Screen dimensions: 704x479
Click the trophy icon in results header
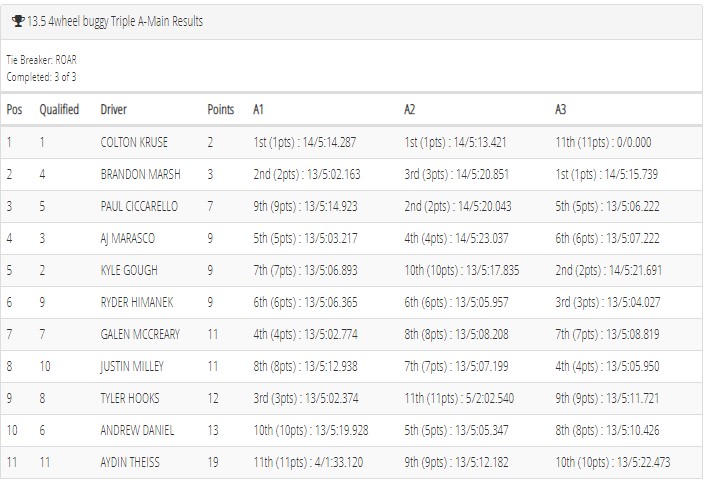[x=18, y=21]
